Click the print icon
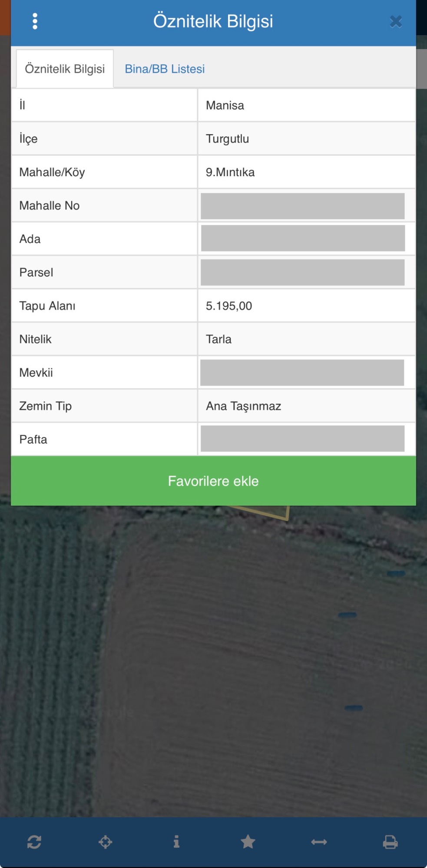This screenshot has height=868, width=427. pyautogui.click(x=390, y=842)
